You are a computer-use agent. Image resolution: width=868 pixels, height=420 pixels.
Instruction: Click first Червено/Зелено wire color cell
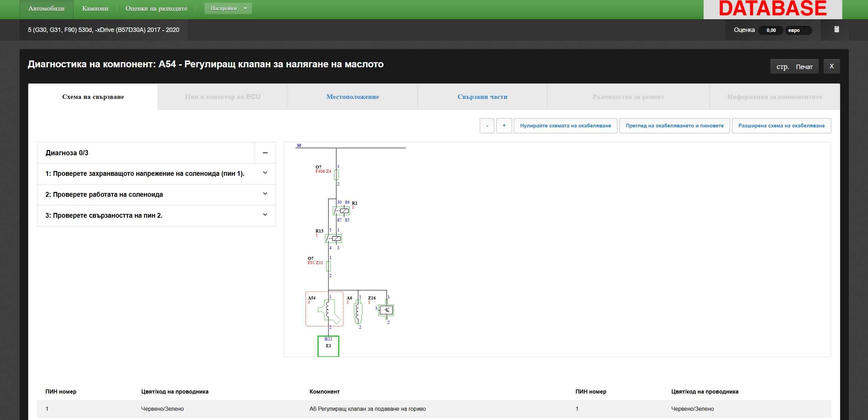click(x=162, y=409)
